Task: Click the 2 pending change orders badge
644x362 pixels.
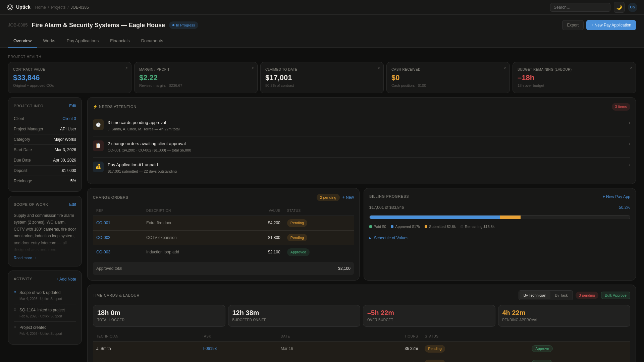Action: 328,197
